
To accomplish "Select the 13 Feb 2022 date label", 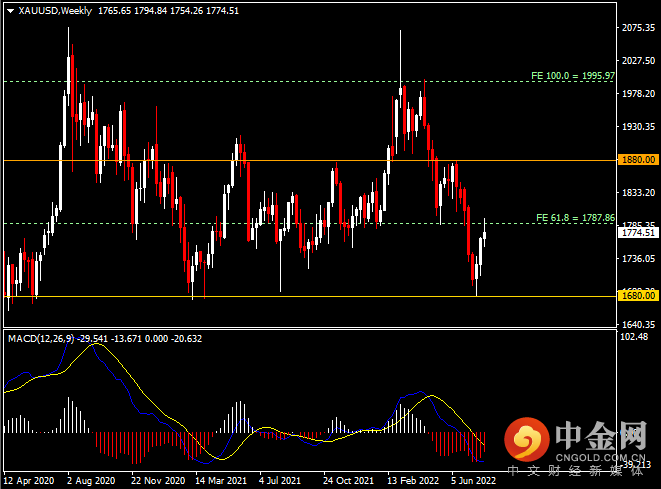I will [413, 481].
